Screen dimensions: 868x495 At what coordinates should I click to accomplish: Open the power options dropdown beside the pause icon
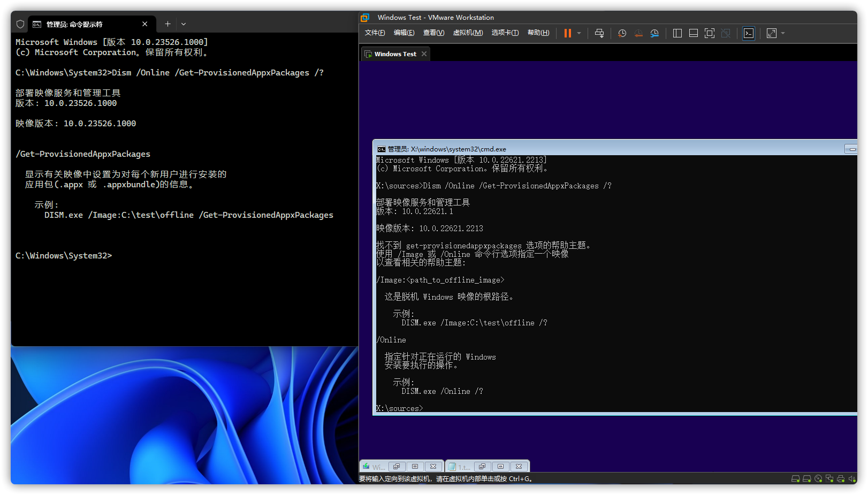(x=579, y=33)
